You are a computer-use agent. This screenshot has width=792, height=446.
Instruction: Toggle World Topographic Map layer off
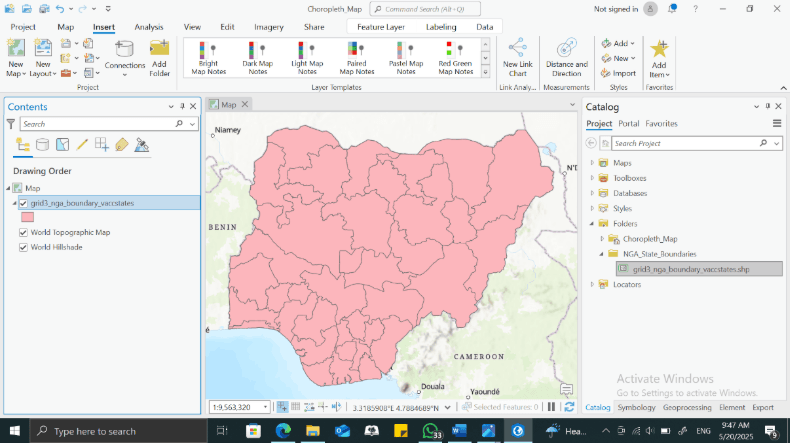[x=23, y=232]
